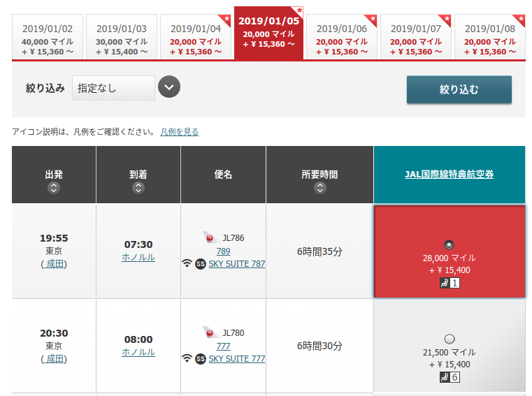Open the SKY SUITE 777 link
532x396 pixels.
(x=237, y=359)
